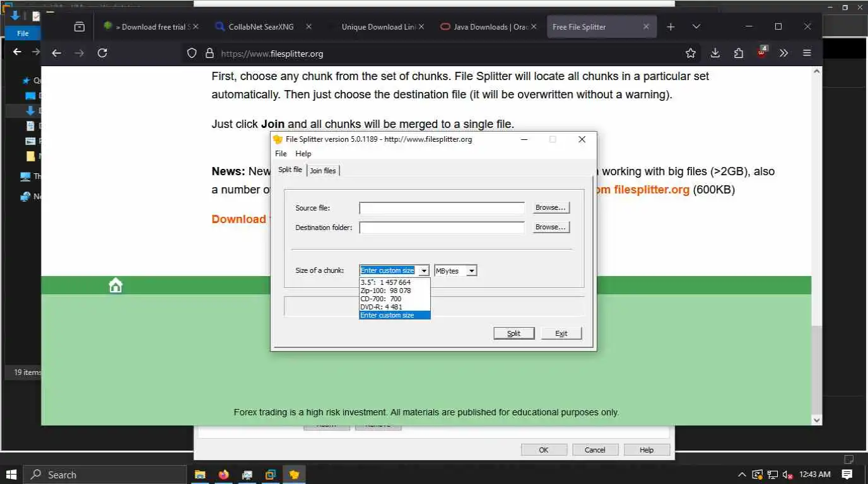This screenshot has width=868, height=484.
Task: Close the Java Downloads tab
Action: tap(534, 26)
